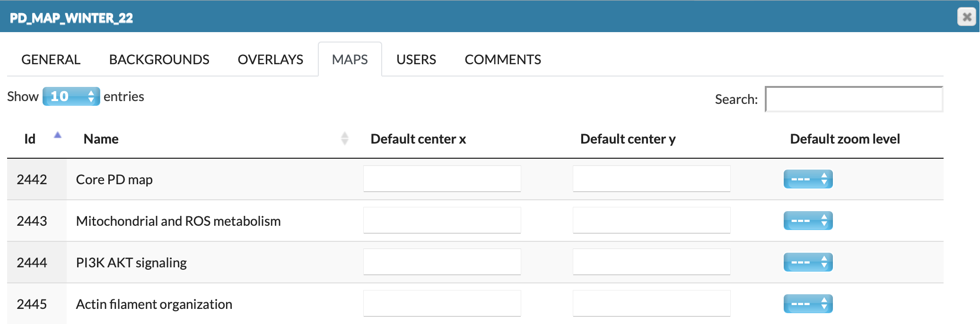Open the Show entries count dropdown

(71, 96)
